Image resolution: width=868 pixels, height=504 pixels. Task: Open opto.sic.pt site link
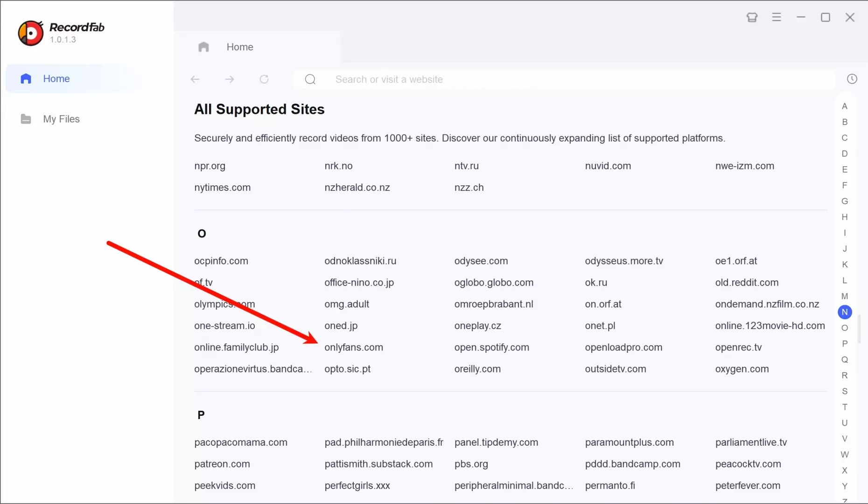[x=348, y=369]
